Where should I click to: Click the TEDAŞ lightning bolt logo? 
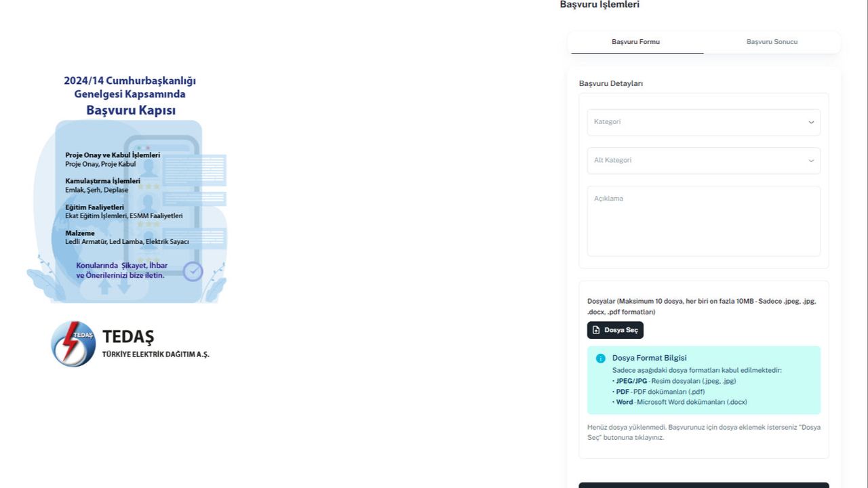click(73, 344)
